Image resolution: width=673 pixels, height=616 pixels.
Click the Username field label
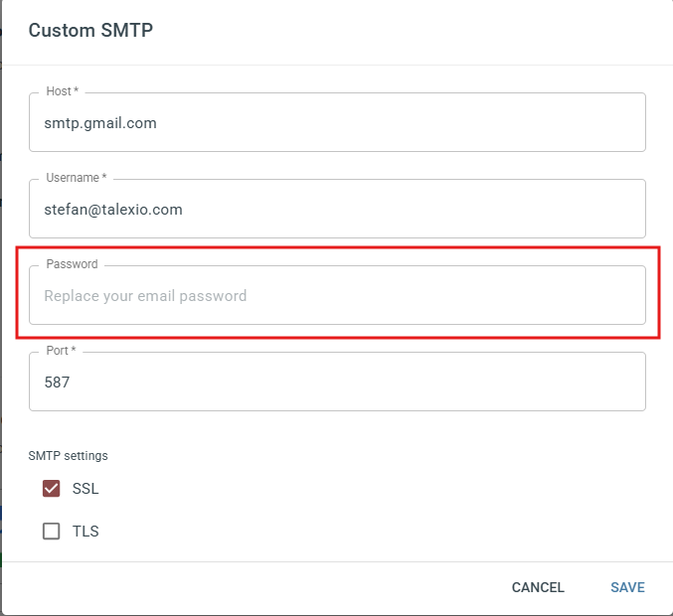point(77,178)
